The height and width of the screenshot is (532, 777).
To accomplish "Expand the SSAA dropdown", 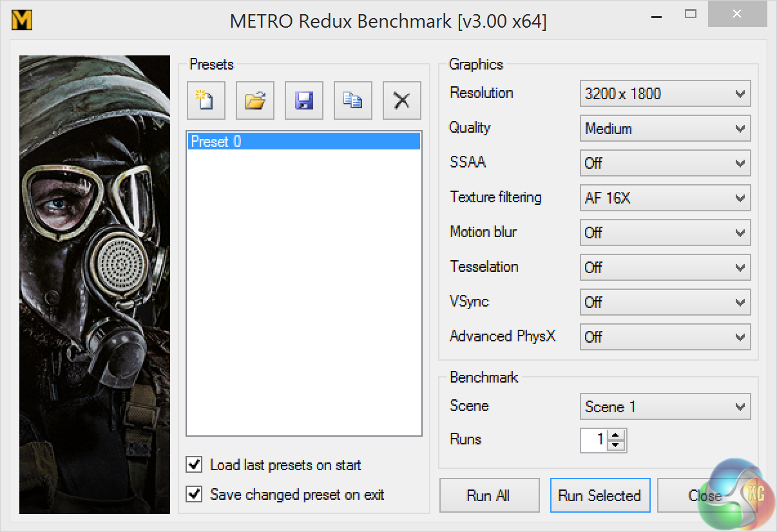I will tap(665, 163).
